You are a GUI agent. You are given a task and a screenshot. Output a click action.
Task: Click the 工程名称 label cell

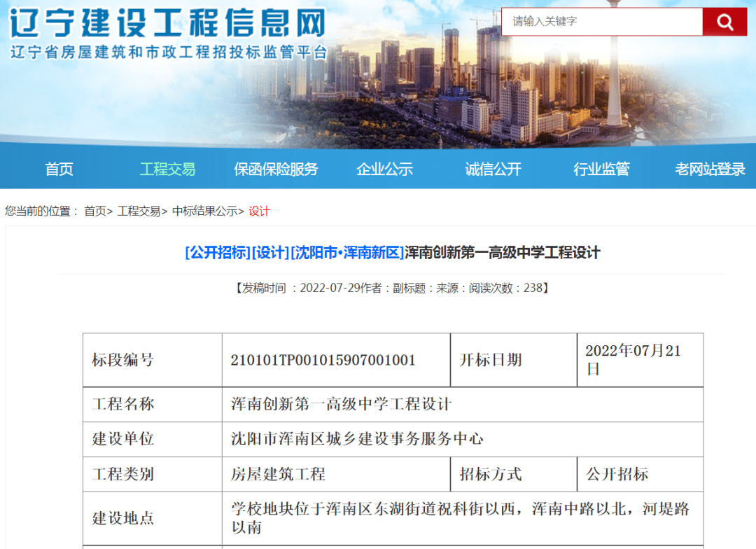[153, 404]
